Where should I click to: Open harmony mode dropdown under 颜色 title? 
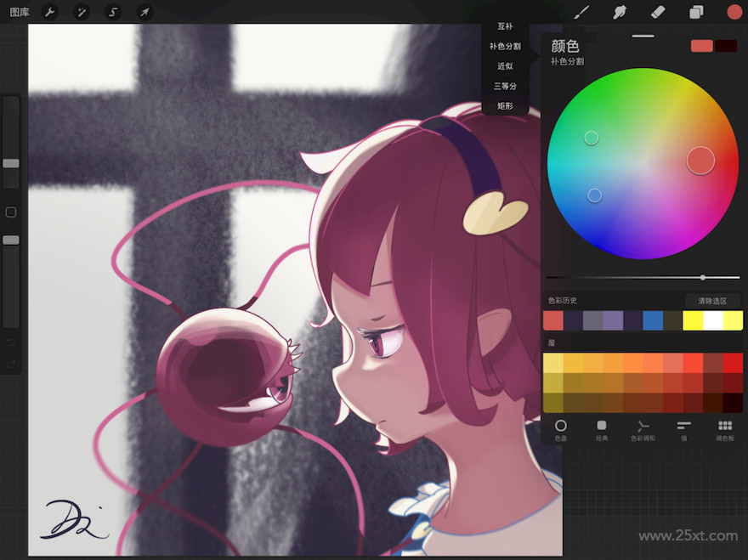point(567,61)
